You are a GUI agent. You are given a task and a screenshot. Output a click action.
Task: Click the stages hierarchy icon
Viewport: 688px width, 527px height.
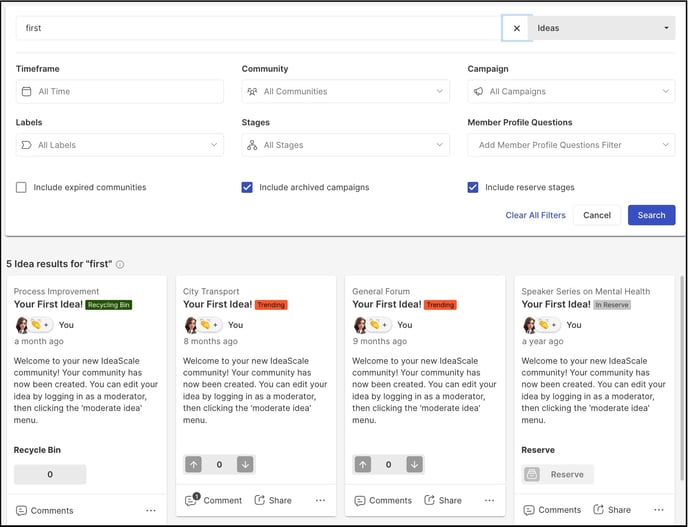[252, 145]
